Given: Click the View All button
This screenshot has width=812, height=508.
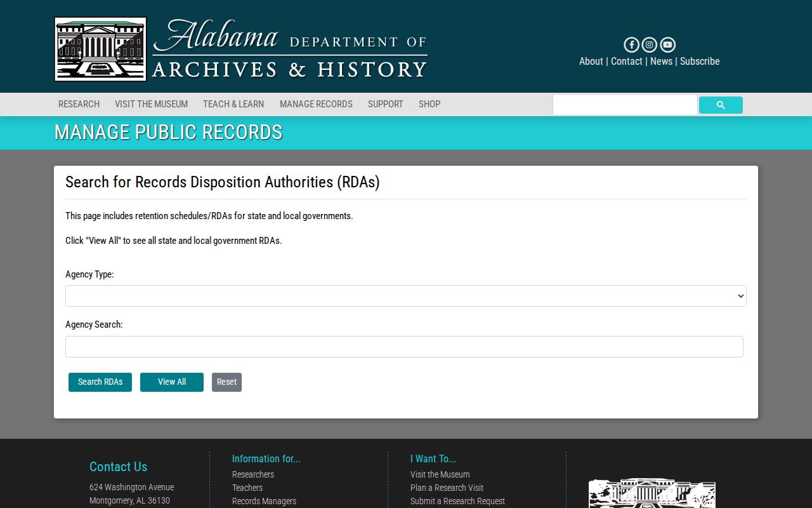Looking at the screenshot, I should point(172,382).
